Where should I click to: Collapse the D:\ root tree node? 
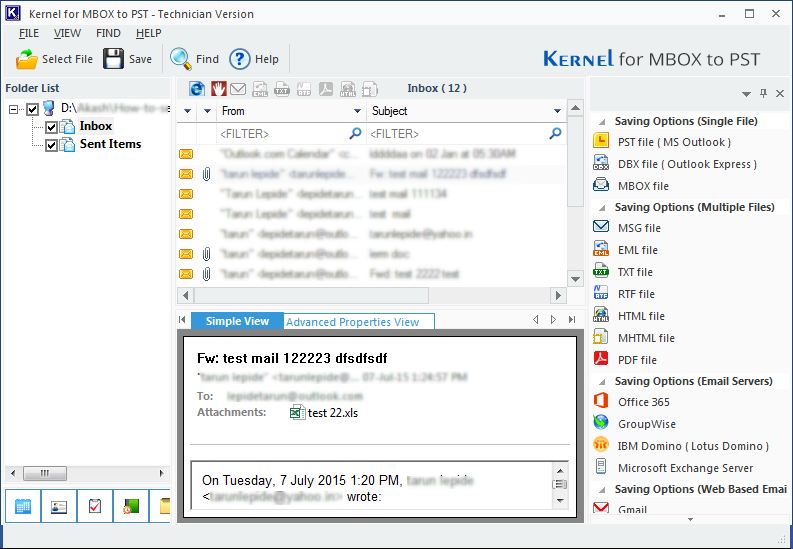click(x=14, y=109)
